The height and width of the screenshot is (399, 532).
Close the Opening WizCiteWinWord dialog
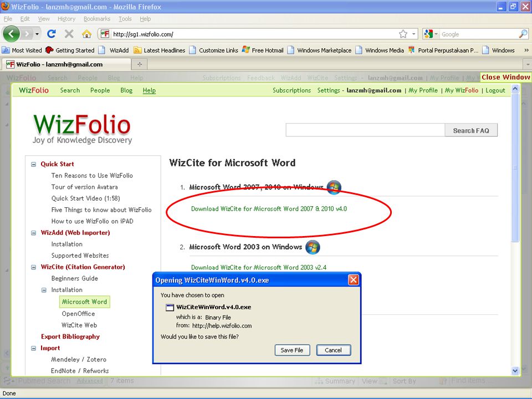353,280
